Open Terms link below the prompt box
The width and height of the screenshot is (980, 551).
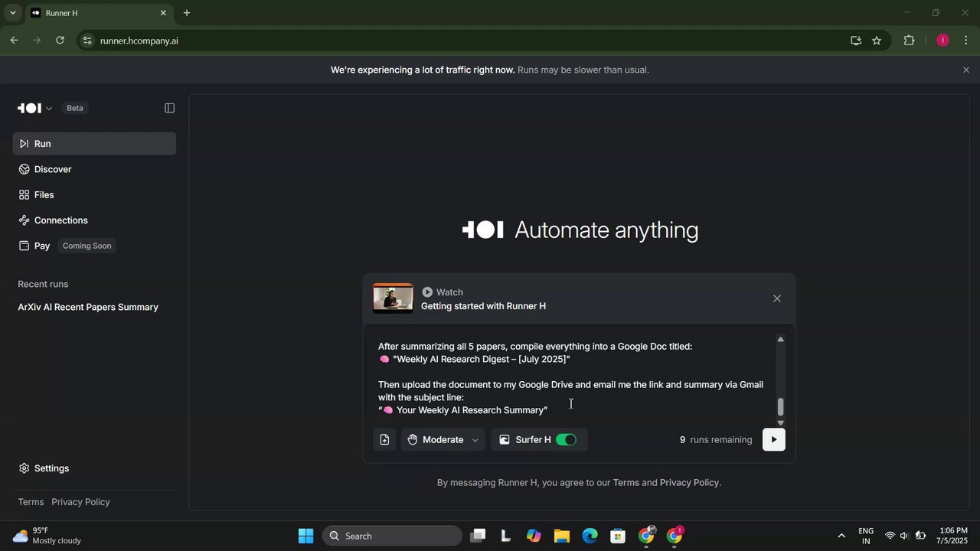tap(626, 483)
